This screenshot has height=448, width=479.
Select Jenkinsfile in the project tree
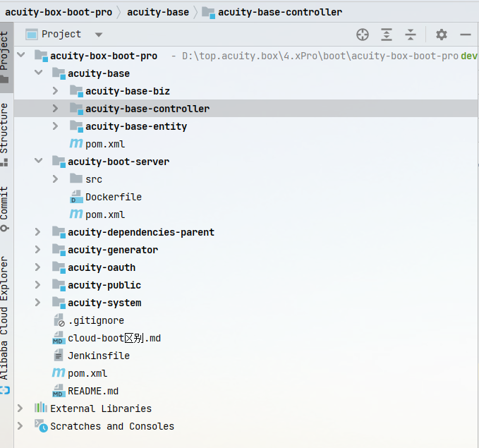98,356
